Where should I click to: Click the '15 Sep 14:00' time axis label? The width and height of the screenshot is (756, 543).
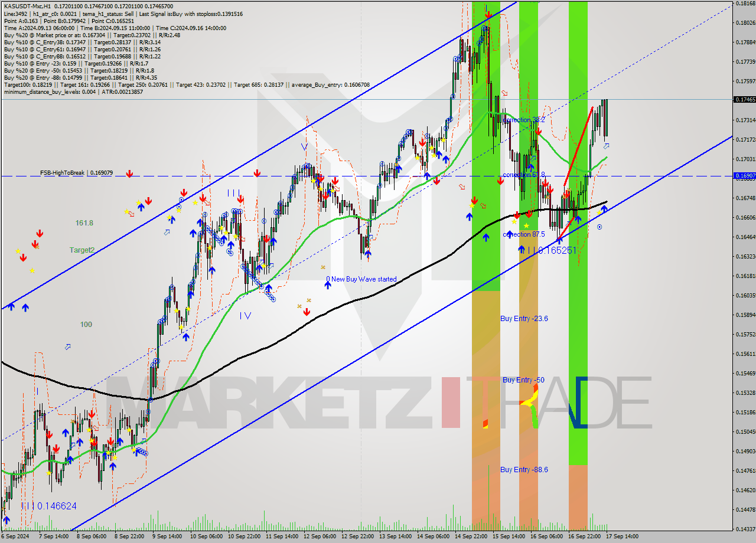(x=508, y=537)
